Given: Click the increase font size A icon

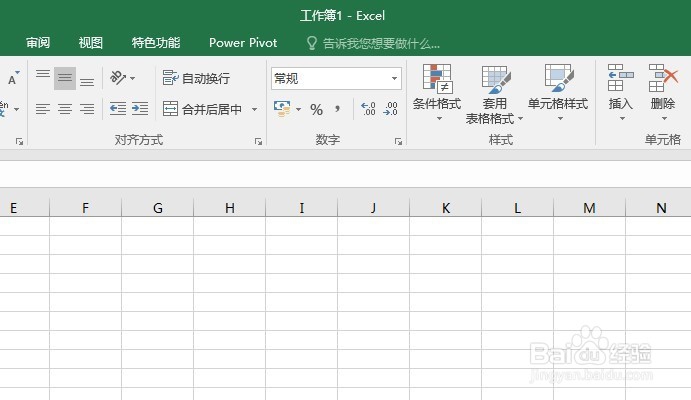Looking at the screenshot, I should [x=13, y=78].
